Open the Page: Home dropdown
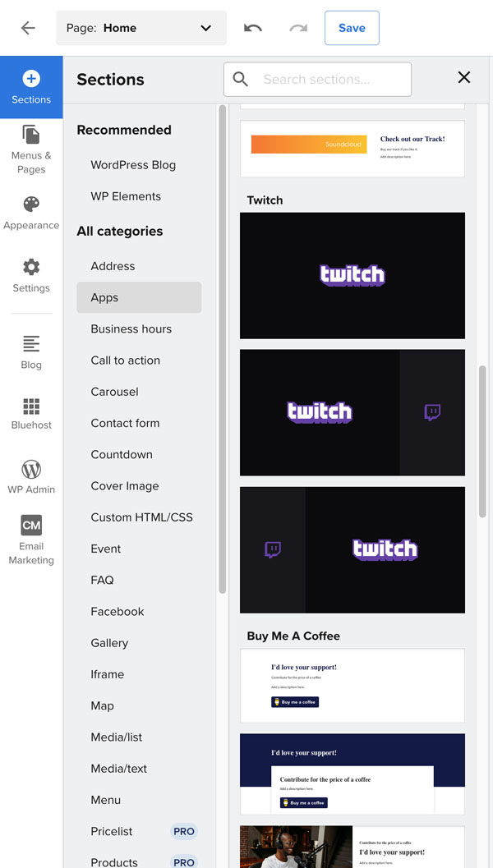 (x=141, y=28)
